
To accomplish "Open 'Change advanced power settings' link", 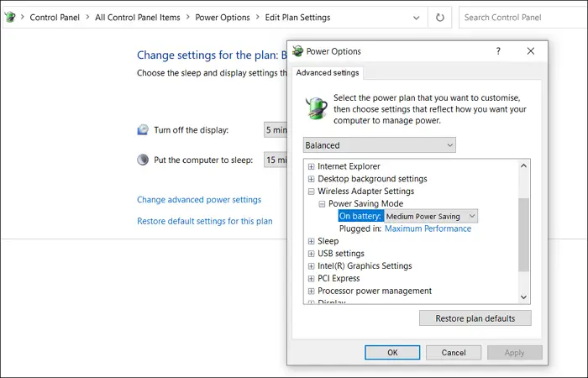I will (199, 200).
